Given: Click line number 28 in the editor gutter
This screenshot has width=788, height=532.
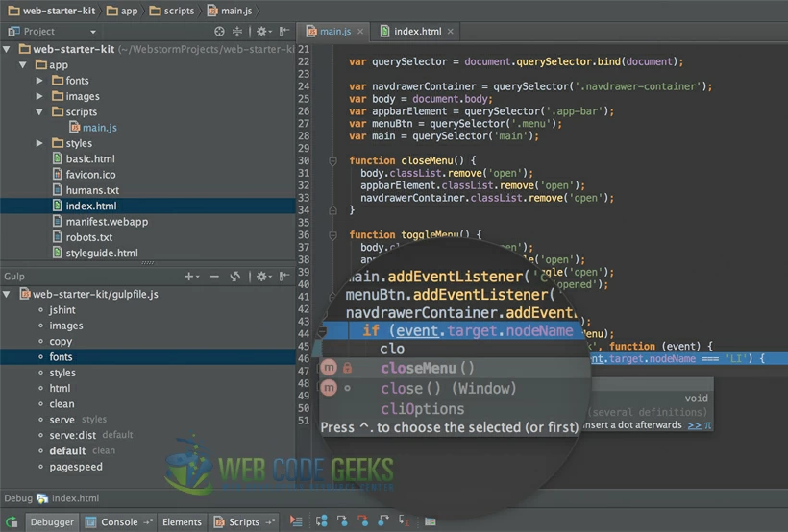Looking at the screenshot, I should click(x=304, y=136).
